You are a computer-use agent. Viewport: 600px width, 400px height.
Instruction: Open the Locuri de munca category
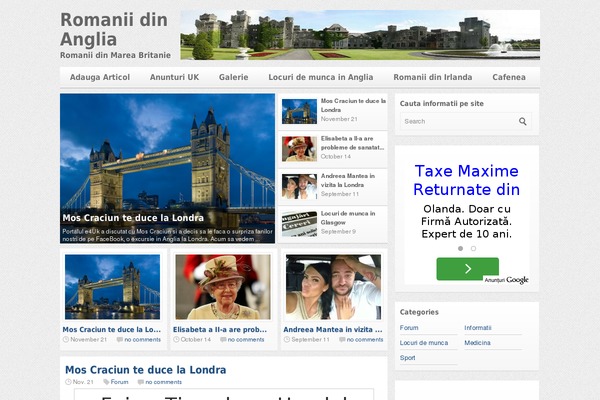[x=424, y=343]
